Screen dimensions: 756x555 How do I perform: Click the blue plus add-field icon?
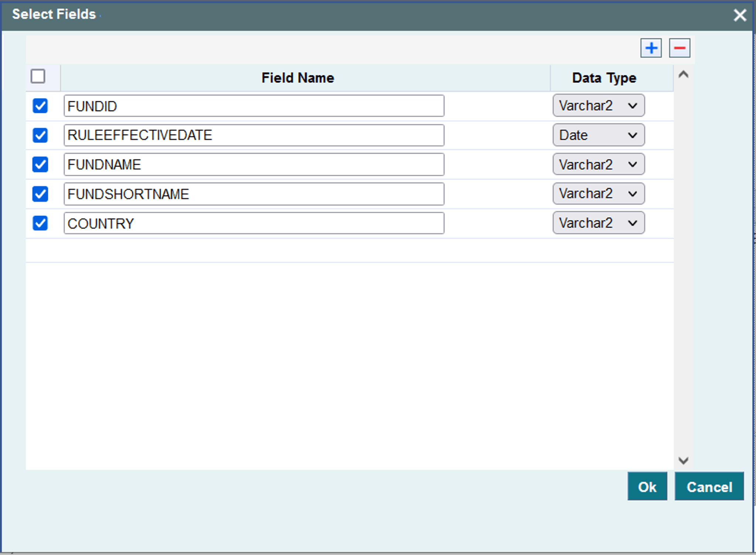pos(651,48)
